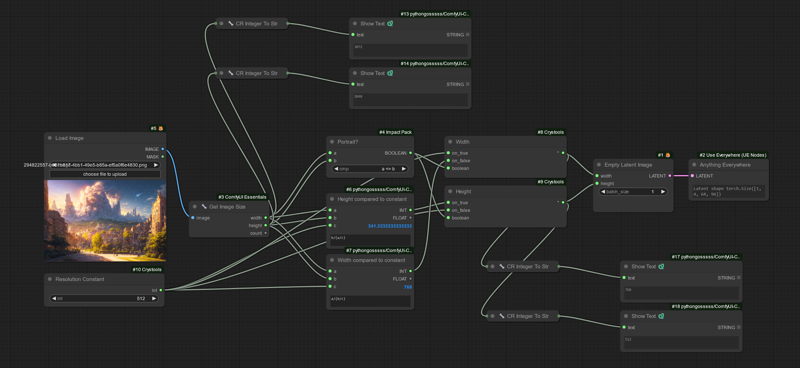Click the Resolution Constant int value field showing 512
Viewport: 800px width, 368px height.
(x=105, y=299)
